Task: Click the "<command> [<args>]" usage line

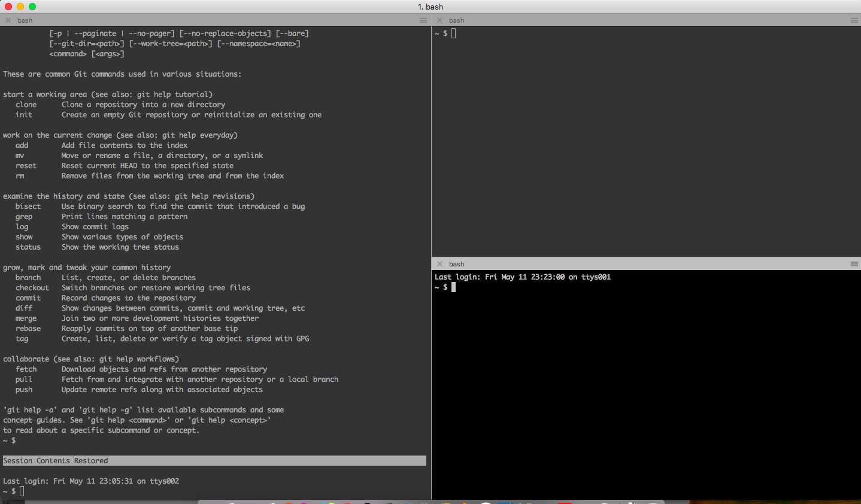Action: [87, 54]
